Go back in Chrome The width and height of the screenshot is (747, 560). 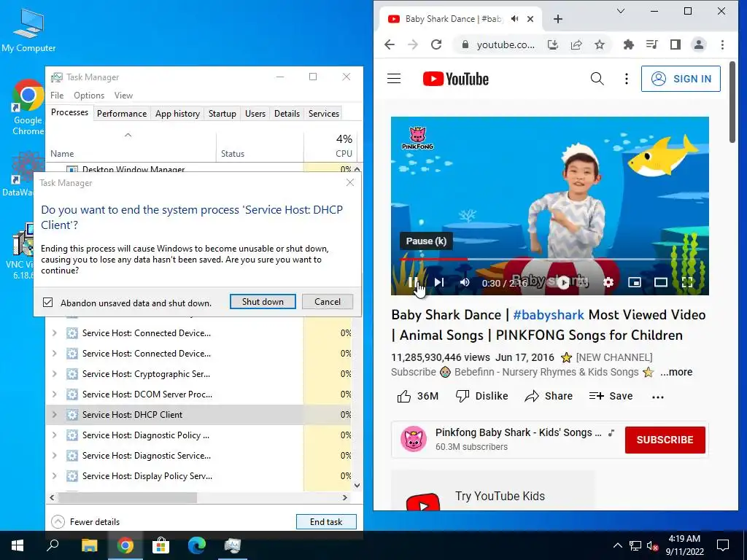(390, 44)
